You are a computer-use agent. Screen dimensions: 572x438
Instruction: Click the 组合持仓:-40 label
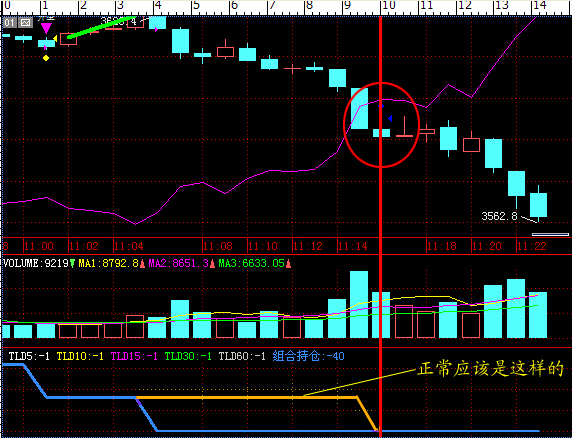[309, 356]
